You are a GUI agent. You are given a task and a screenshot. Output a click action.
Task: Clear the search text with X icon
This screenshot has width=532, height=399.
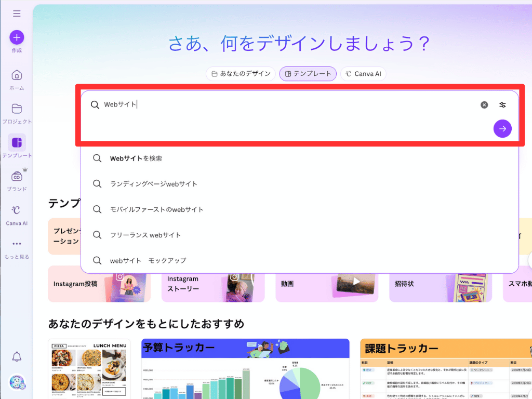pyautogui.click(x=484, y=105)
